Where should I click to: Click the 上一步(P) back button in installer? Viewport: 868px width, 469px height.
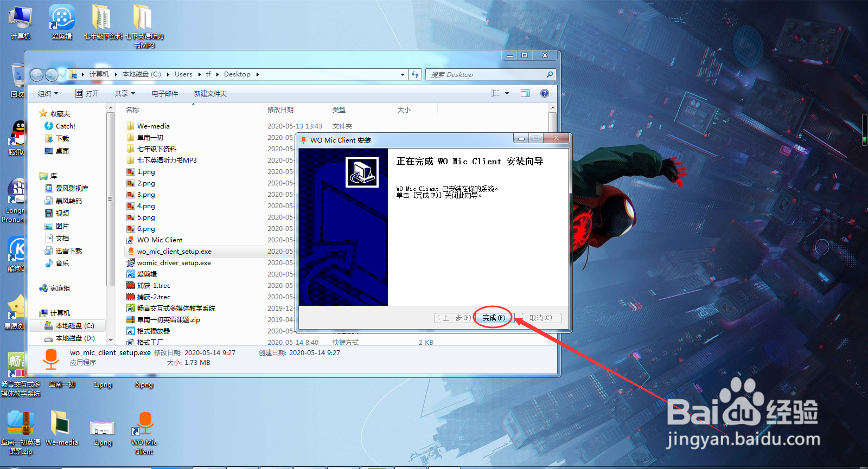(454, 318)
